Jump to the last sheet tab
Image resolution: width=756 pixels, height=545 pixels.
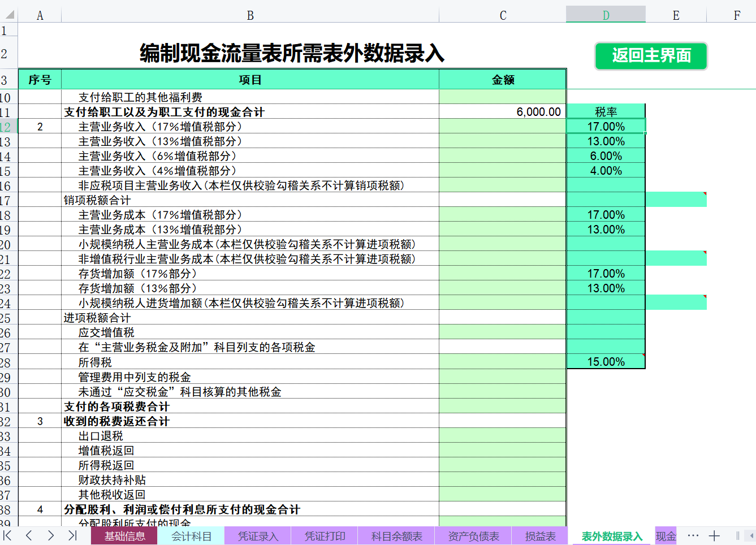coord(72,535)
